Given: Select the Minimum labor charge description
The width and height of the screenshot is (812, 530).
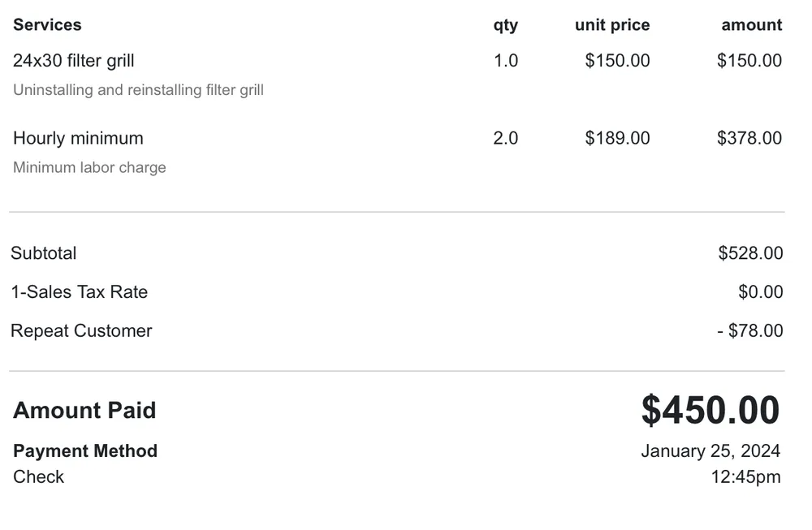Looking at the screenshot, I should coord(89,168).
